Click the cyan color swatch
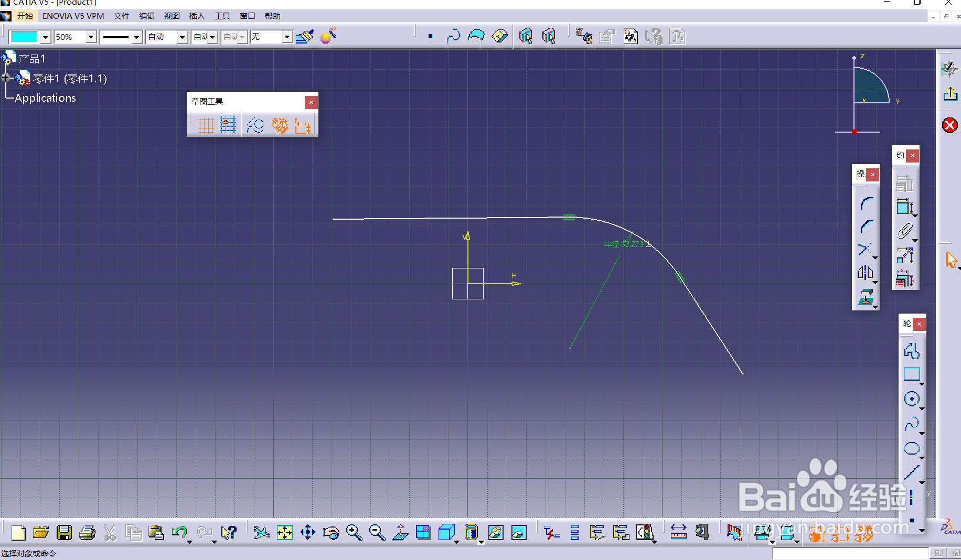The width and height of the screenshot is (961, 560). tap(24, 37)
